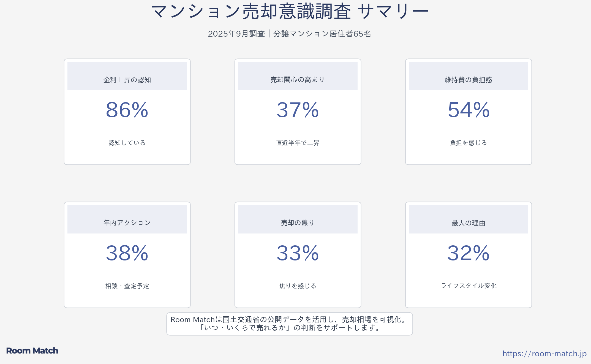Screen dimensions: 591x364
Task: Click the 維持費の負担感 card header
Action: 468,80
